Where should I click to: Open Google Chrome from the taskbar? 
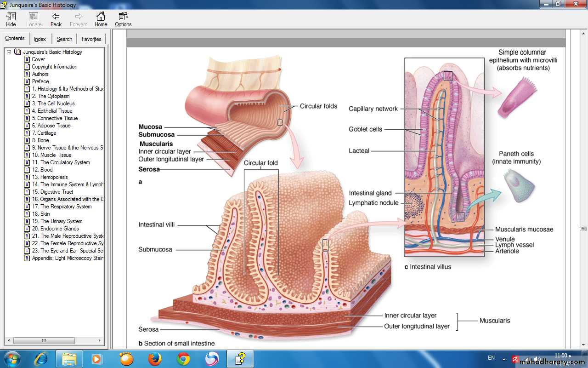pyautogui.click(x=183, y=359)
